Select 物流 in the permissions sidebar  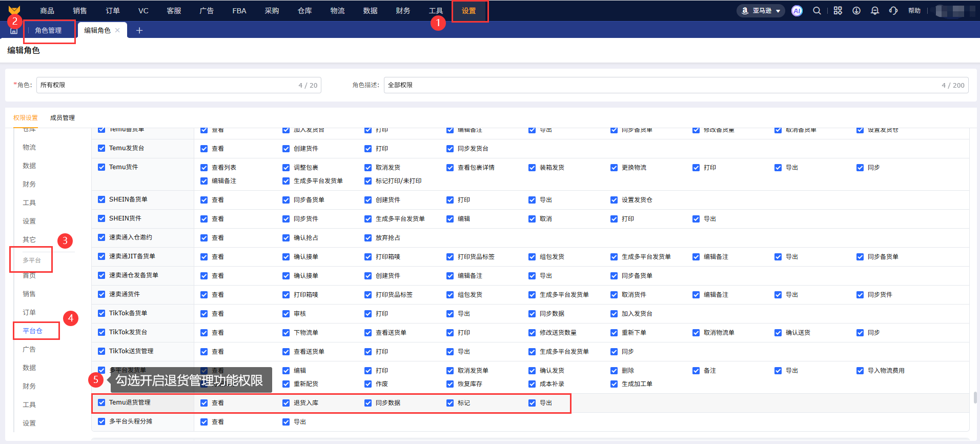pos(29,148)
